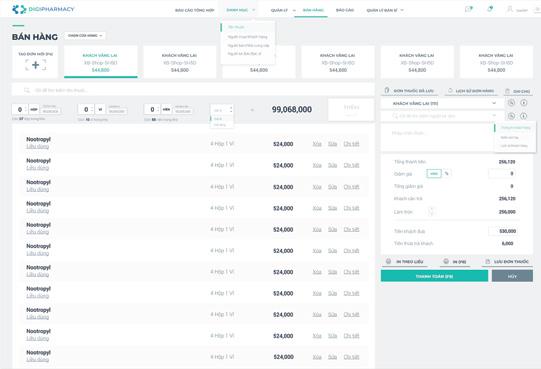Click the Thanh toán payment button

tap(434, 276)
